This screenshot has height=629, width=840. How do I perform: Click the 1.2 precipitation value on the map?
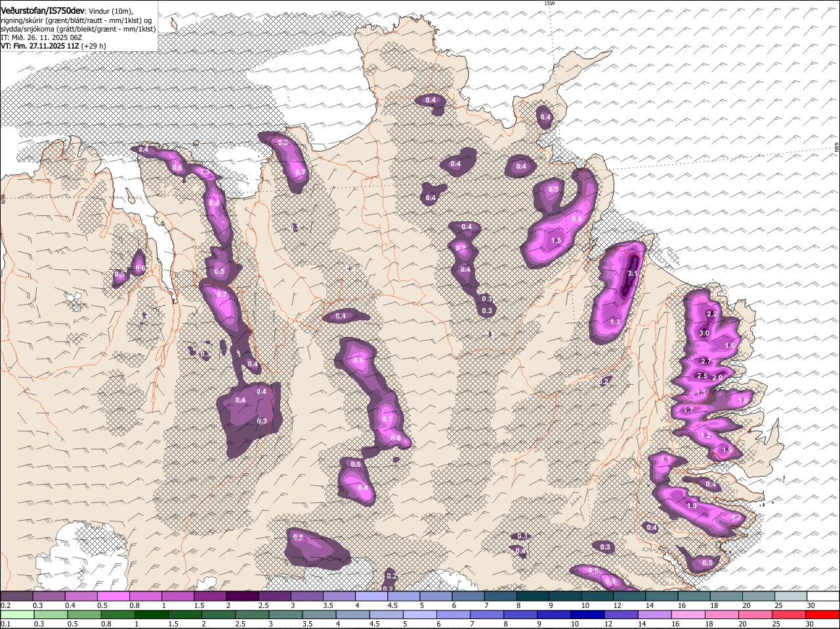coord(706,436)
